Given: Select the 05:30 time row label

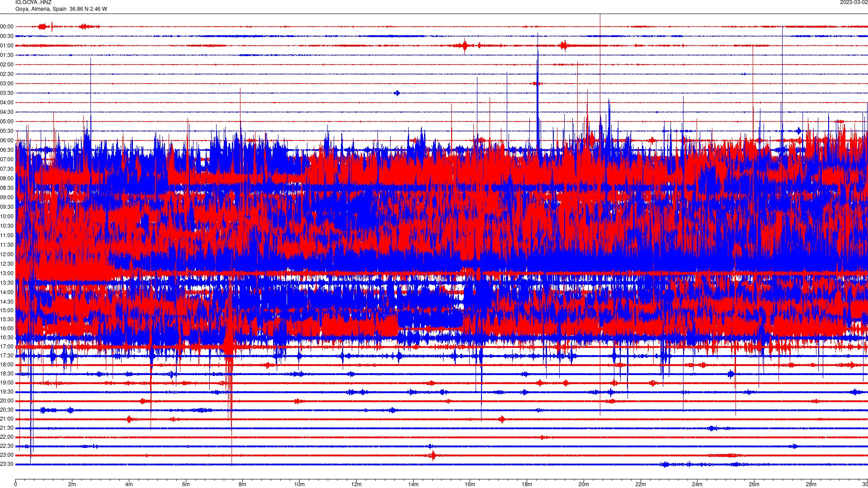Looking at the screenshot, I should click(7, 131).
